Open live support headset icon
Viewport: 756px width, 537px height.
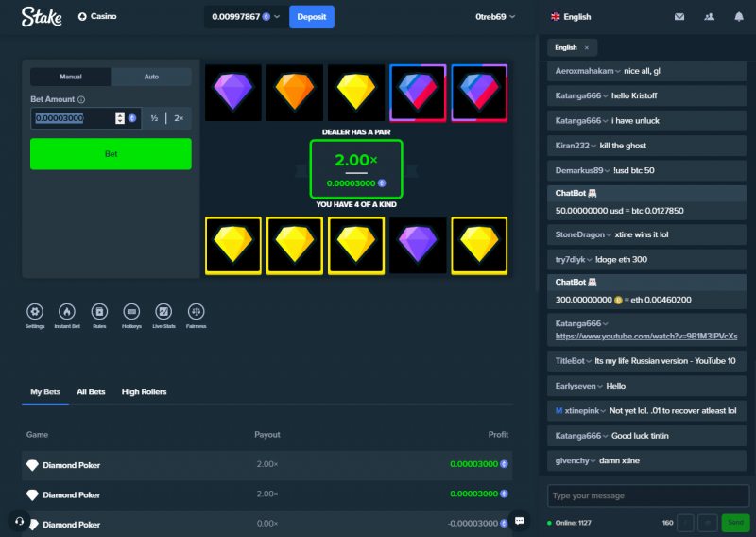(x=19, y=521)
